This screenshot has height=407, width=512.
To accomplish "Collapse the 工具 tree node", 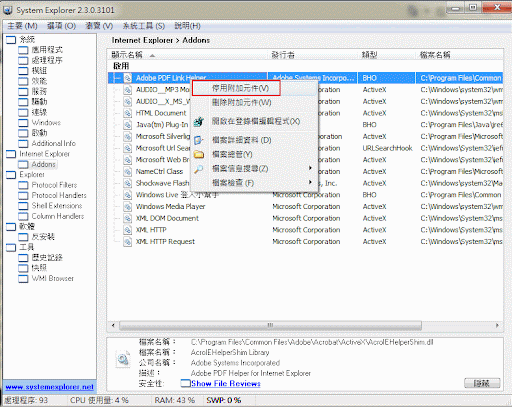I will coord(11,247).
